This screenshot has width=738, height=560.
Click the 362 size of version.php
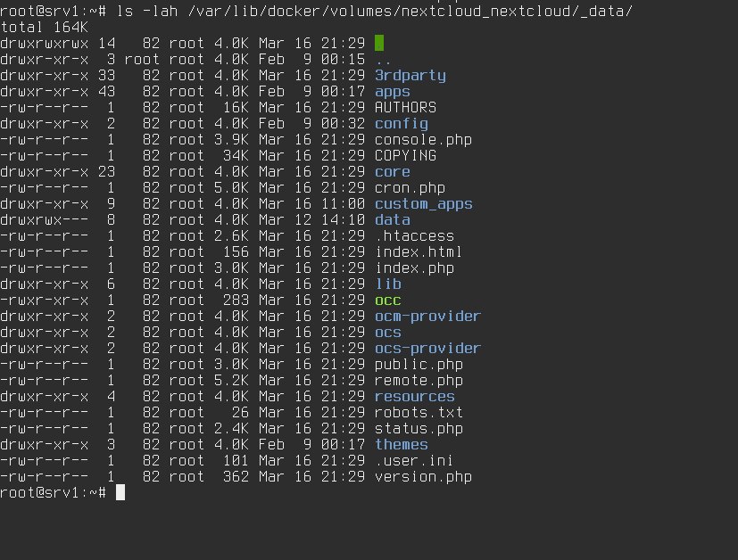coord(236,476)
